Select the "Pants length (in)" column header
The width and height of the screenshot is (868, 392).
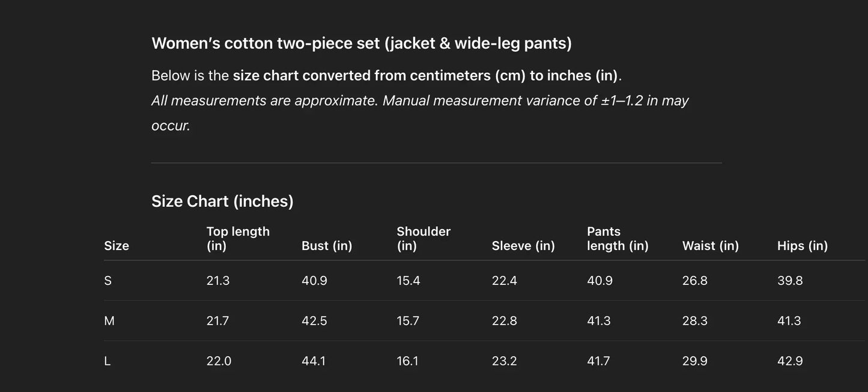[x=618, y=239]
